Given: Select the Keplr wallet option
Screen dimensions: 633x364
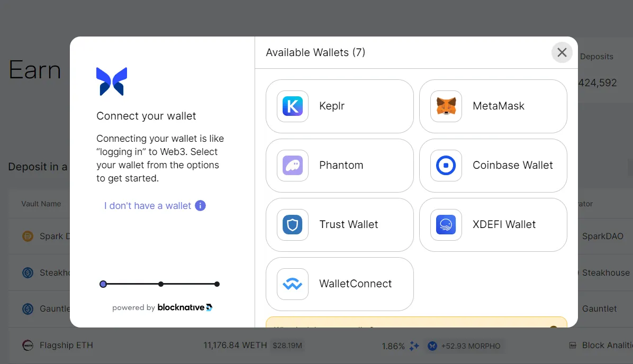Looking at the screenshot, I should pyautogui.click(x=339, y=106).
